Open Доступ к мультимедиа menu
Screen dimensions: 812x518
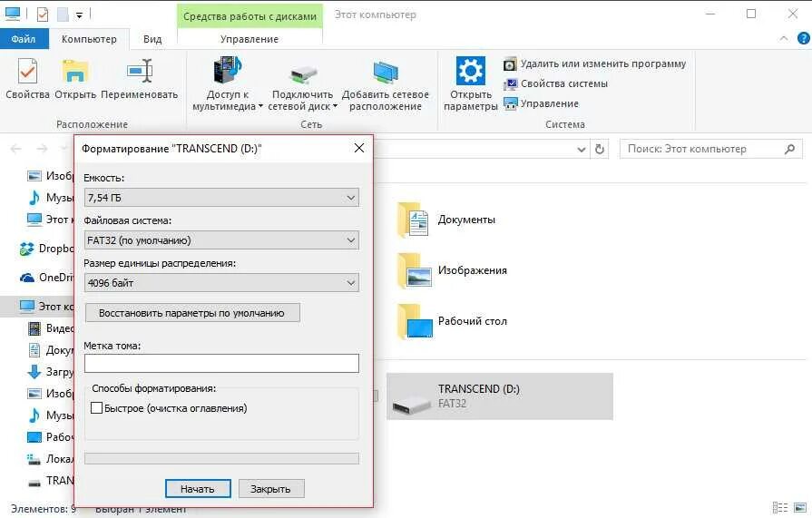click(x=228, y=84)
